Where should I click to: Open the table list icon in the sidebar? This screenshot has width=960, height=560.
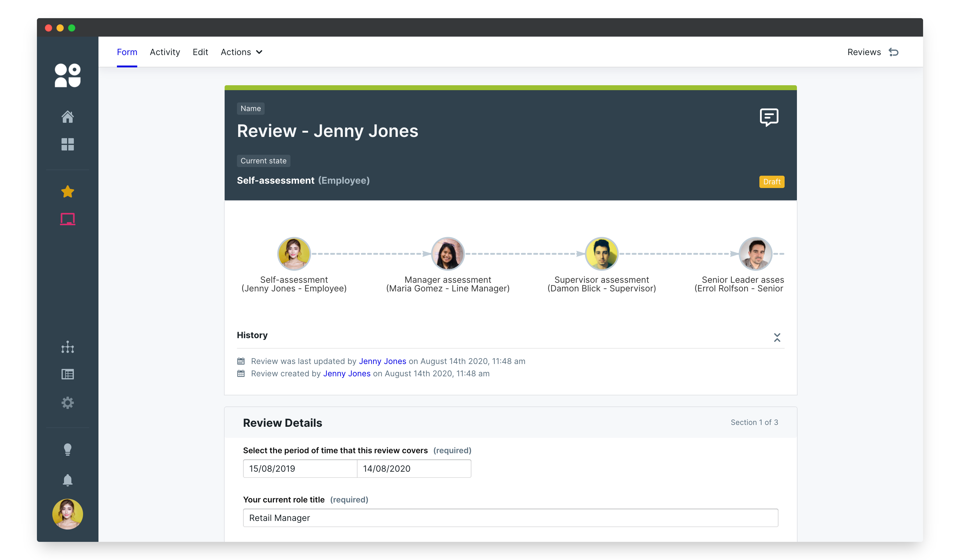(67, 374)
